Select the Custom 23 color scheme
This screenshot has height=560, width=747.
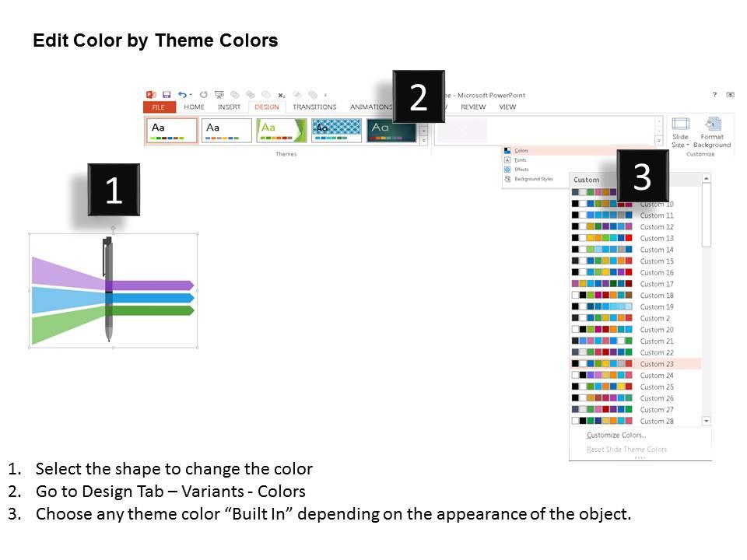(636, 364)
